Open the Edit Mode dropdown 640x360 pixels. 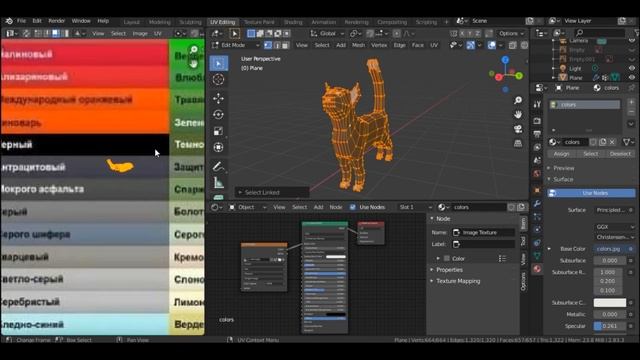click(x=236, y=45)
